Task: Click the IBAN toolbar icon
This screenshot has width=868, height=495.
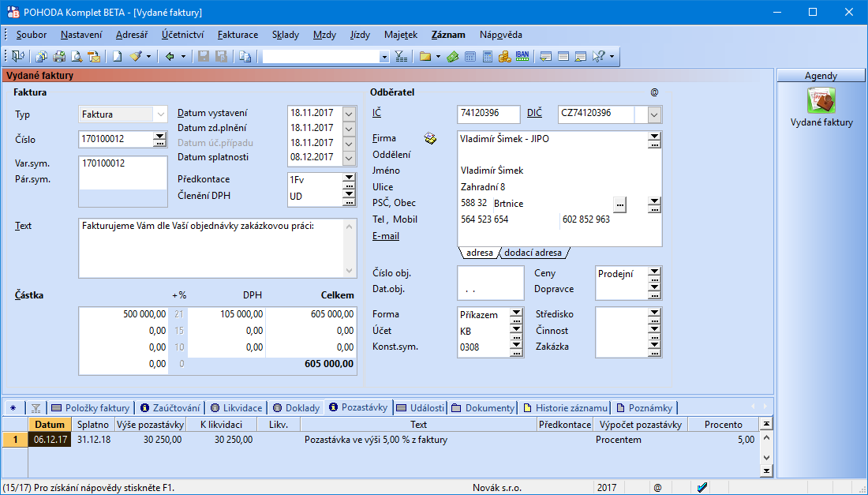Action: (x=522, y=56)
